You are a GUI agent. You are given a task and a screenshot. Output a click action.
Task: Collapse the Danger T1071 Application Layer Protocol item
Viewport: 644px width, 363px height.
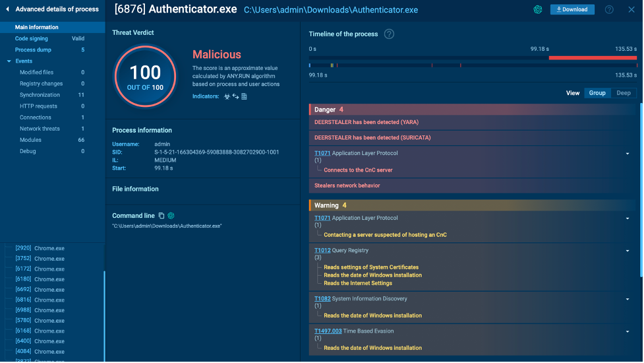[628, 154]
